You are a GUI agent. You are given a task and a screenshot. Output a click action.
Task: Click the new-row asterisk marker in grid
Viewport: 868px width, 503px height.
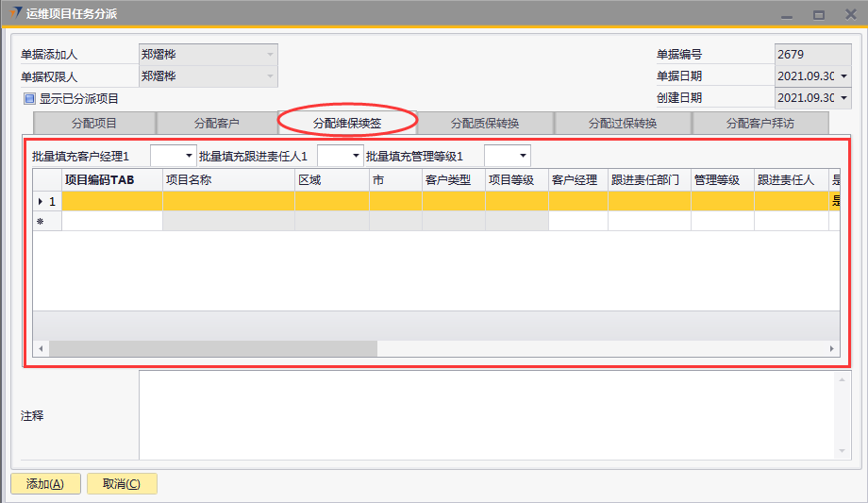[41, 221]
